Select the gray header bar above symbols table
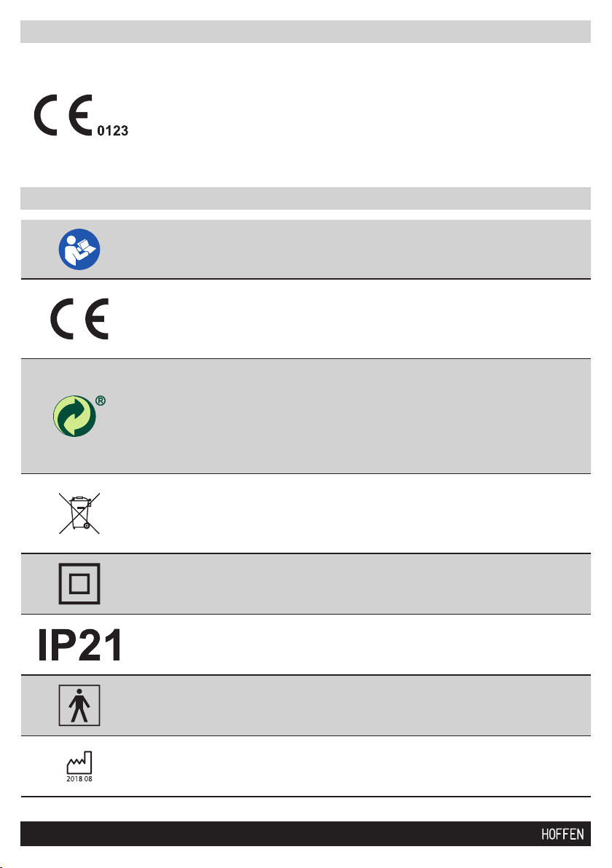 click(306, 198)
